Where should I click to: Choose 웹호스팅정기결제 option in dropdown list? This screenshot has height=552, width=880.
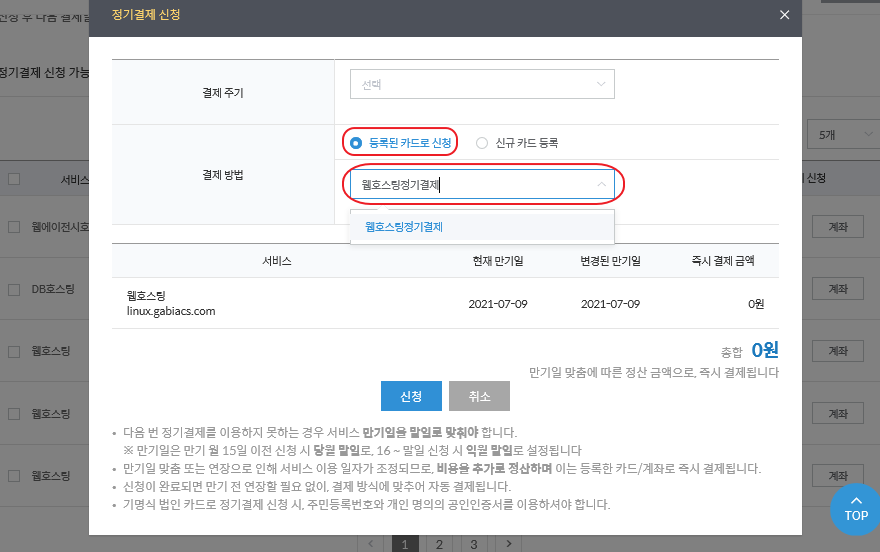click(482, 227)
